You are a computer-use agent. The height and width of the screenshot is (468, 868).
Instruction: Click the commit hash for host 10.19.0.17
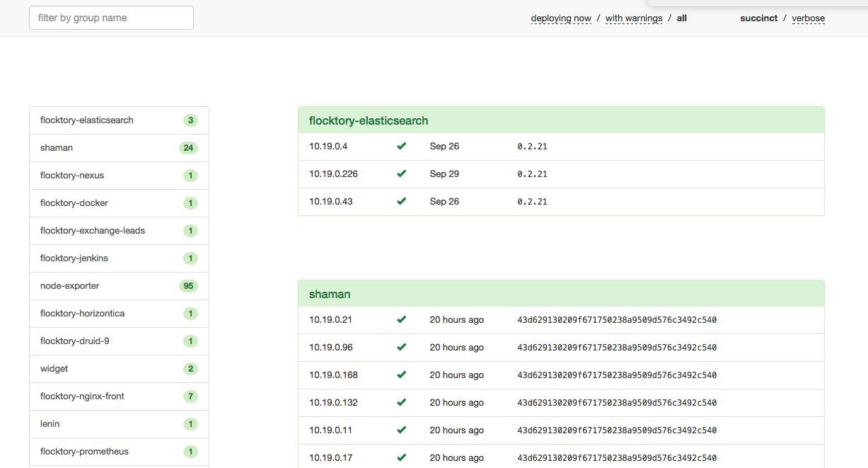pyautogui.click(x=617, y=458)
